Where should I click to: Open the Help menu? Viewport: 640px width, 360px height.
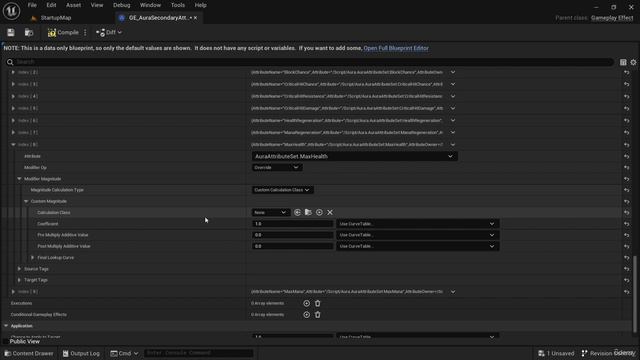[x=200, y=5]
